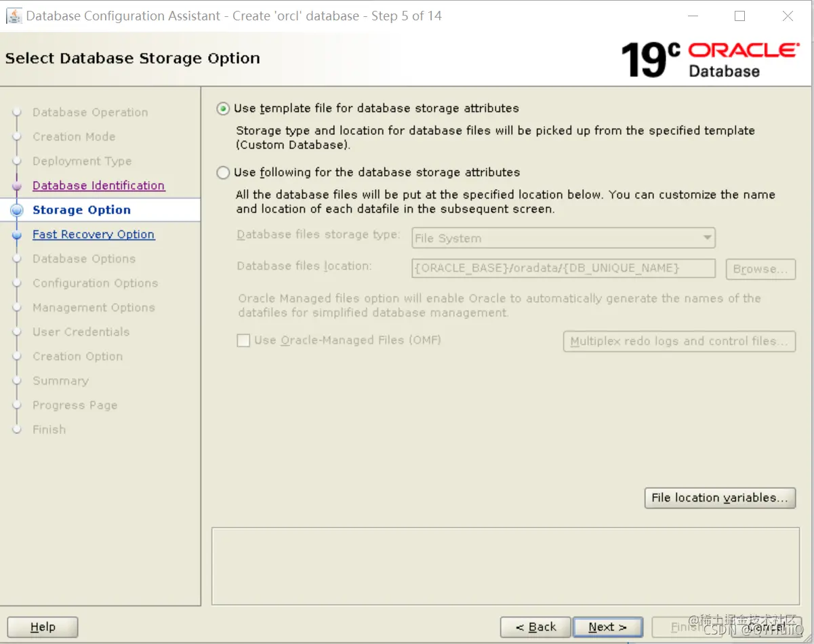Open Database files storage type dropdown
Screen dimensions: 814x644
click(564, 238)
